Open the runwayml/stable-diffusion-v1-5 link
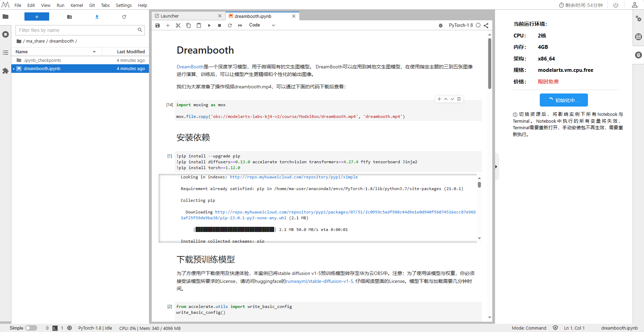 tap(320, 281)
